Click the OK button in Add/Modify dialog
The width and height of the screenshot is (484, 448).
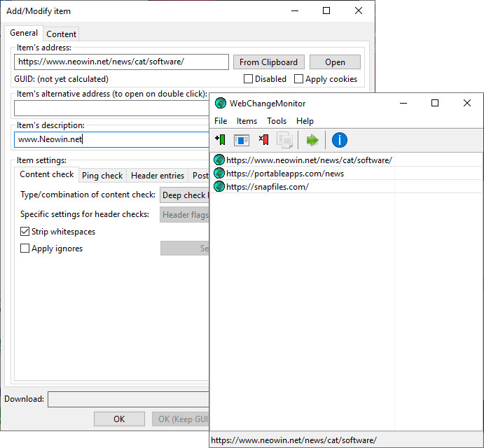(119, 419)
